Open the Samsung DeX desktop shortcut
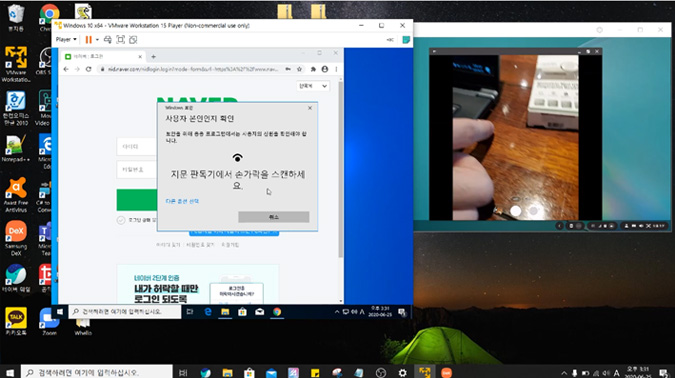675x378 pixels. click(x=16, y=239)
